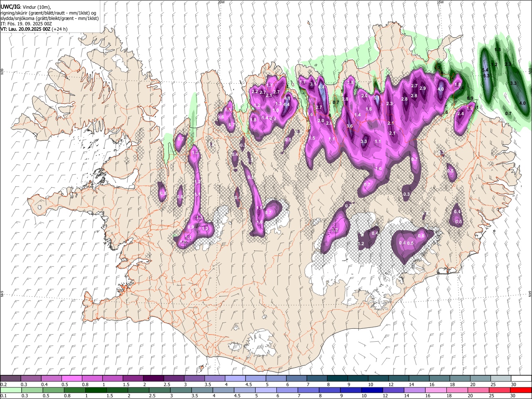Screen dimensions: 532x399
Task: Click the 15W longitude label at top
Action: click(x=440, y=2)
